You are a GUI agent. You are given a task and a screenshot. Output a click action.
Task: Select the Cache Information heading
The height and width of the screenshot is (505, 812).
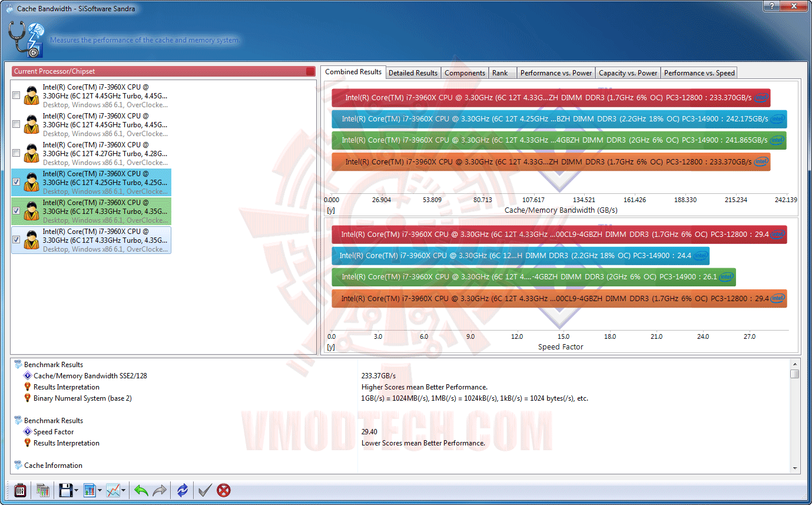click(x=53, y=465)
